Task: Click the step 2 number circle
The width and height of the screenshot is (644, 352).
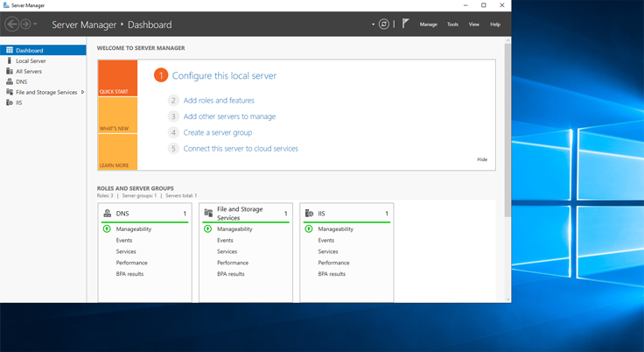Action: pyautogui.click(x=173, y=101)
